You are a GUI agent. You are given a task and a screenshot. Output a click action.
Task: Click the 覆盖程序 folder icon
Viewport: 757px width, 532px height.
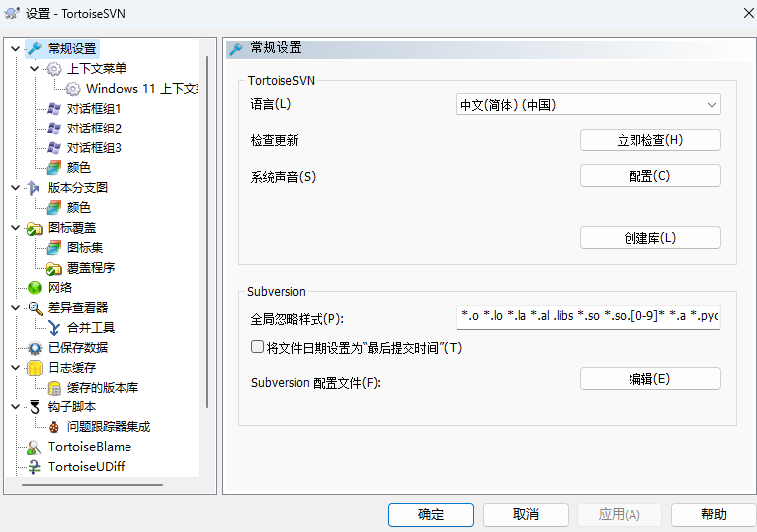54,268
